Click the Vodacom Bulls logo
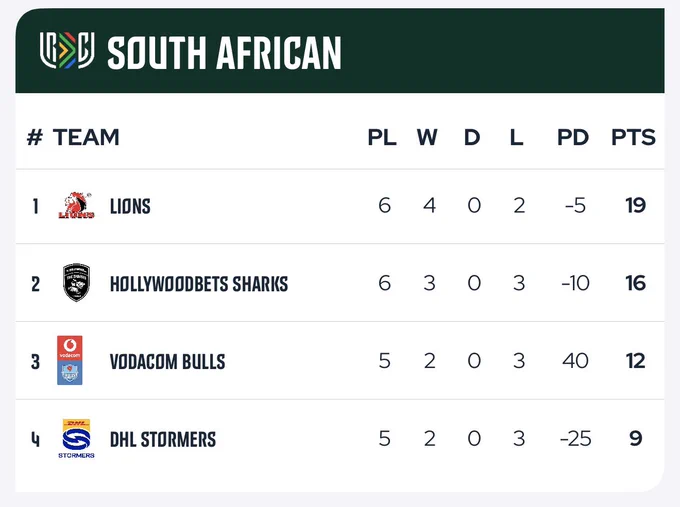 click(x=70, y=360)
